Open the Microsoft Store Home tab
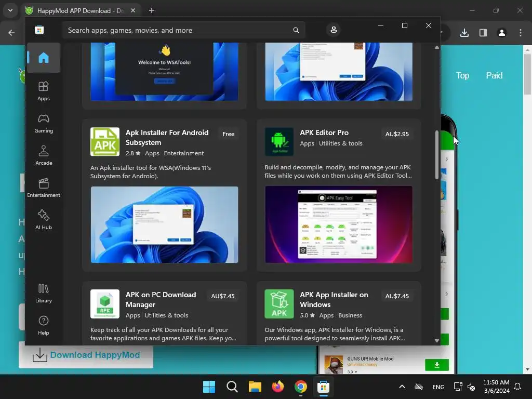The height and width of the screenshot is (399, 532). pyautogui.click(x=44, y=58)
